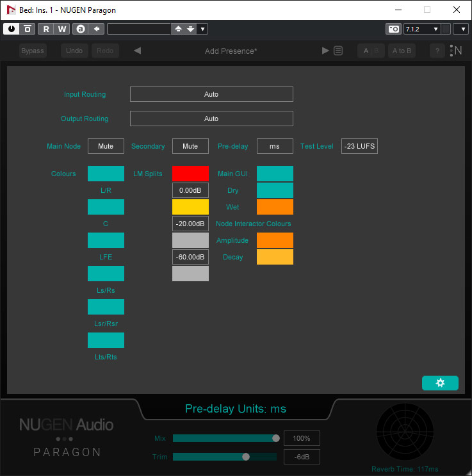This screenshot has height=476, width=472.
Task: Go to next preset with right arrow
Action: [x=325, y=51]
